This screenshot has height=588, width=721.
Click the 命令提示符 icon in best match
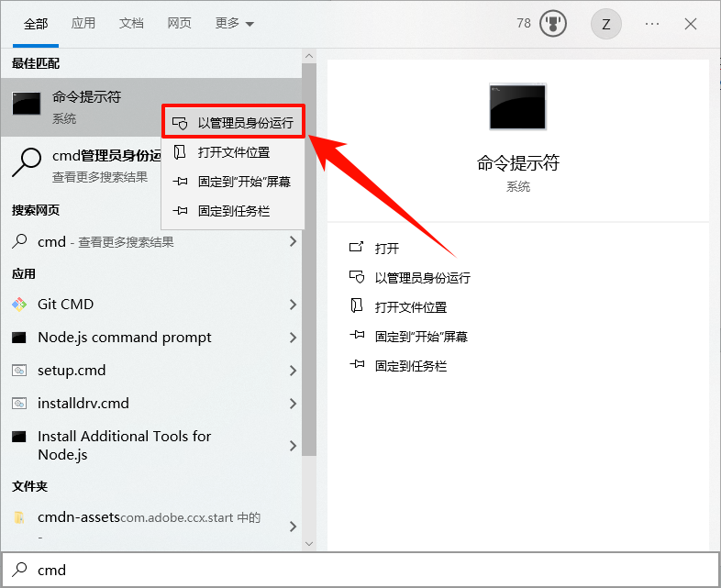(27, 103)
